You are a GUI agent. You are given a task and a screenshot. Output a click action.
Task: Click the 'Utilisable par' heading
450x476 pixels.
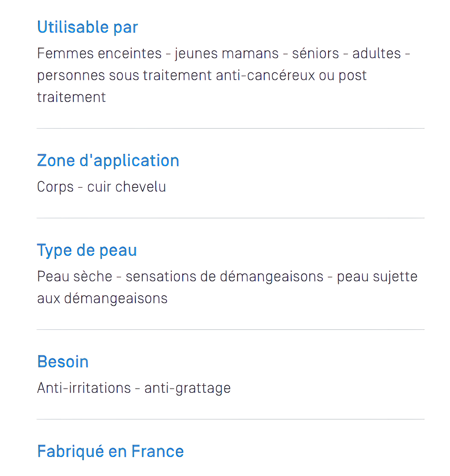[x=87, y=27]
